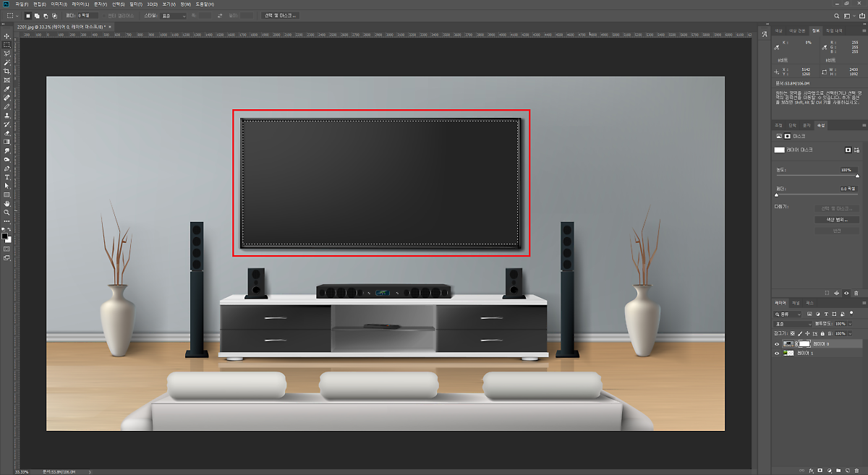The height and width of the screenshot is (475, 868).
Task: Select the Eyedropper tool
Action: click(x=7, y=89)
